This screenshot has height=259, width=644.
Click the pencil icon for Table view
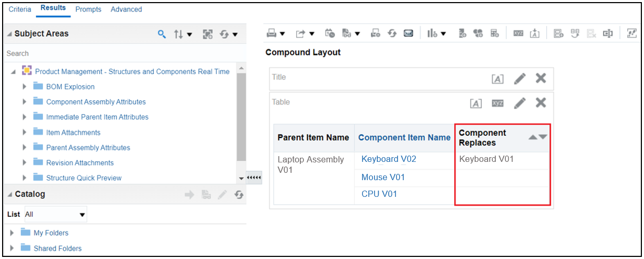pos(519,103)
